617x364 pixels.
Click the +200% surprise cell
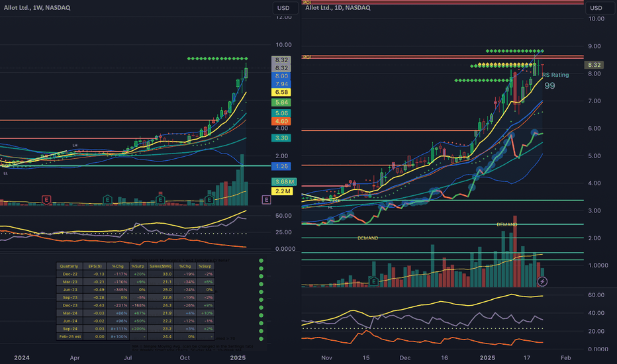[x=138, y=329]
